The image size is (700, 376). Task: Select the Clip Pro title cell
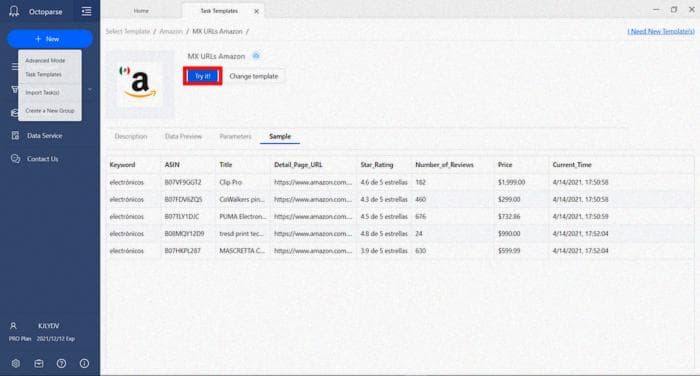230,182
